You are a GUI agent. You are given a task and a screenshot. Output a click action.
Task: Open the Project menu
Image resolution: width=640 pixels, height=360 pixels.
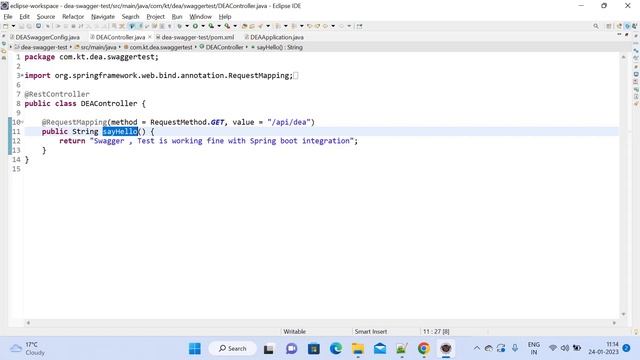click(156, 17)
